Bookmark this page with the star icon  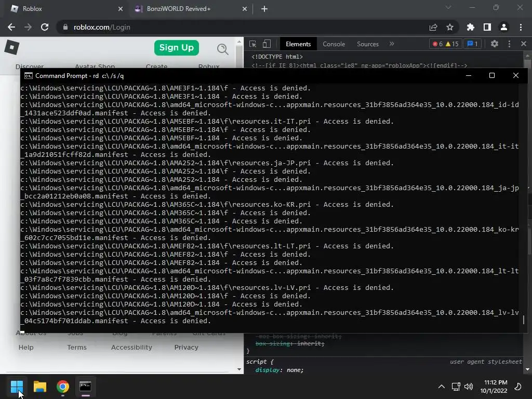tap(450, 27)
